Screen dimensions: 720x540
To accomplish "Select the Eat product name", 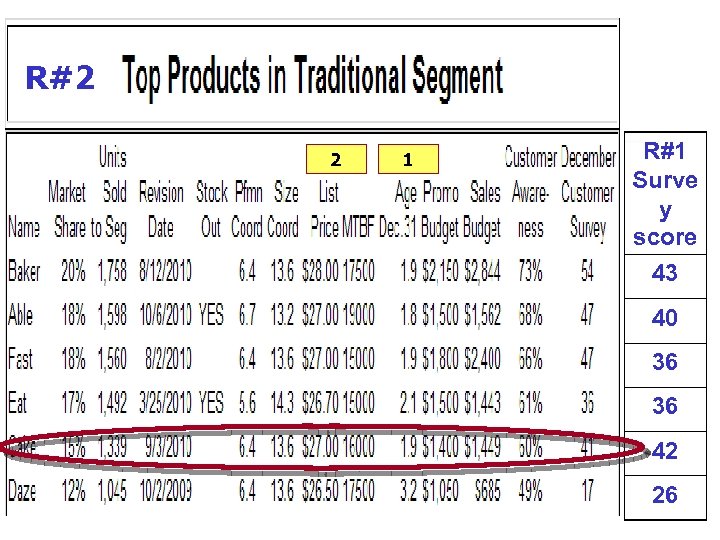I will [x=17, y=403].
